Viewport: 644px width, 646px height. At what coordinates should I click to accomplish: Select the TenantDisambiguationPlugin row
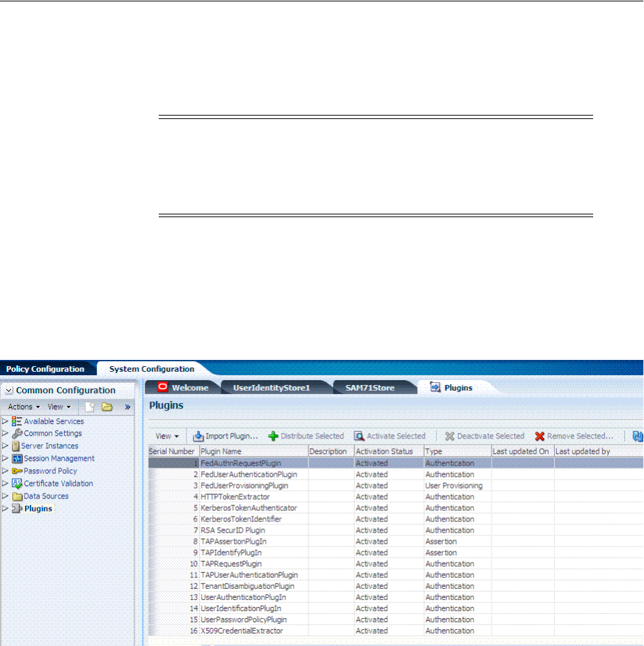395,585
